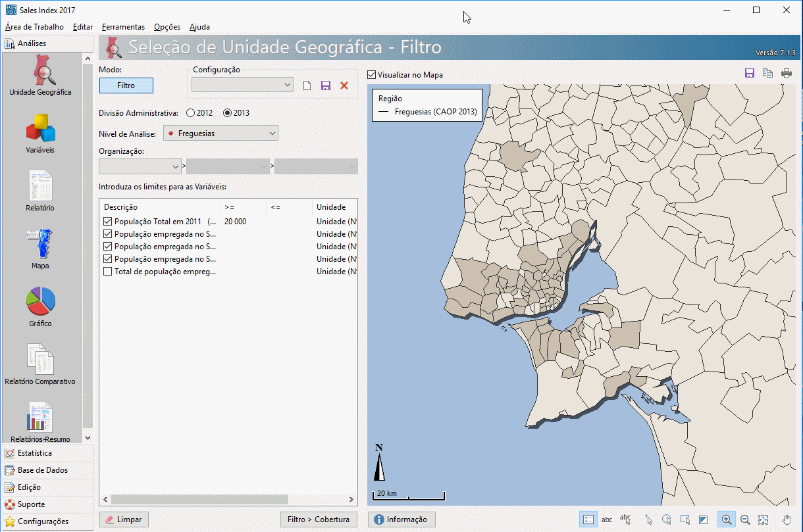
Task: Select the 2012 administrative division option
Action: (191, 112)
